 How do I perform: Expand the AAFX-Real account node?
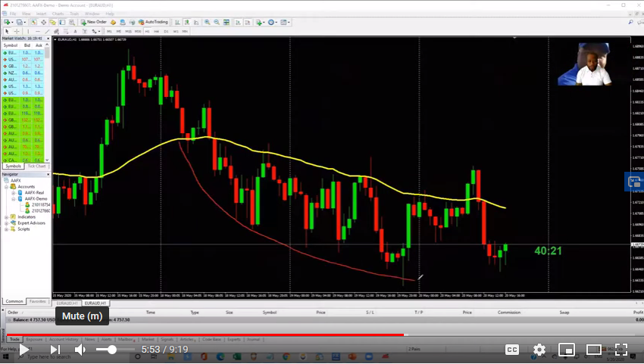pos(13,192)
